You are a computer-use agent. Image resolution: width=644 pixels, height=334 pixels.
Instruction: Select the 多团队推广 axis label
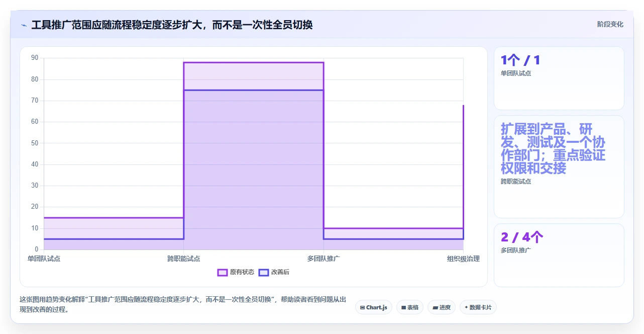[324, 259]
